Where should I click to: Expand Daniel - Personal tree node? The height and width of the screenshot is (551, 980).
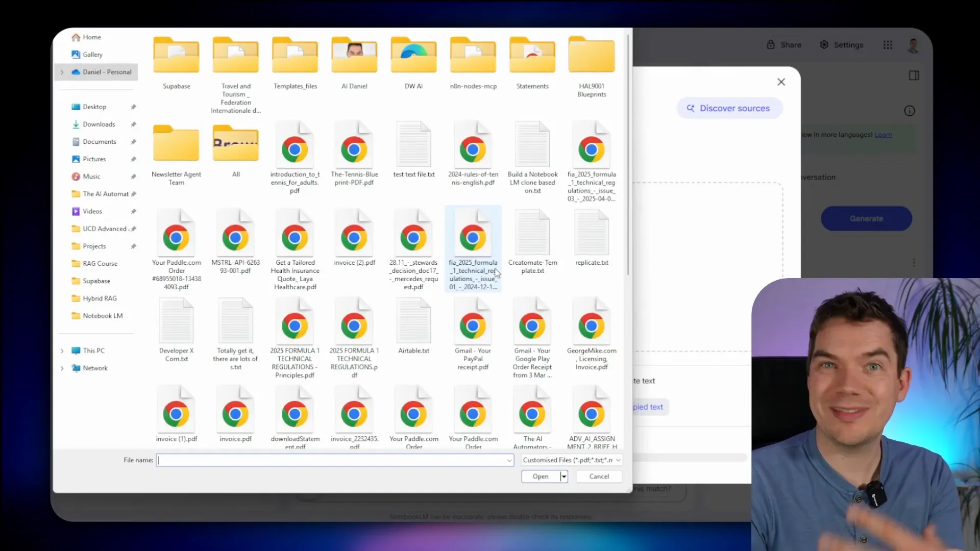click(62, 72)
